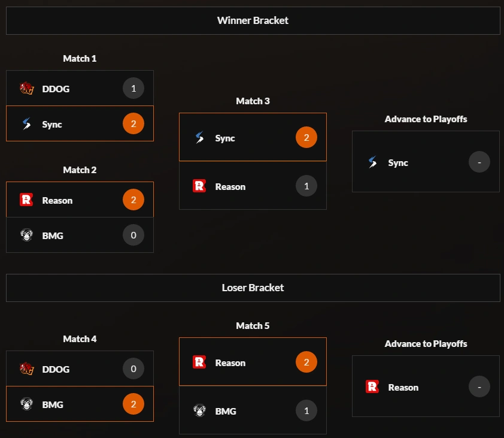Click the Sync logo in Match 3
The image size is (504, 438).
tap(199, 138)
